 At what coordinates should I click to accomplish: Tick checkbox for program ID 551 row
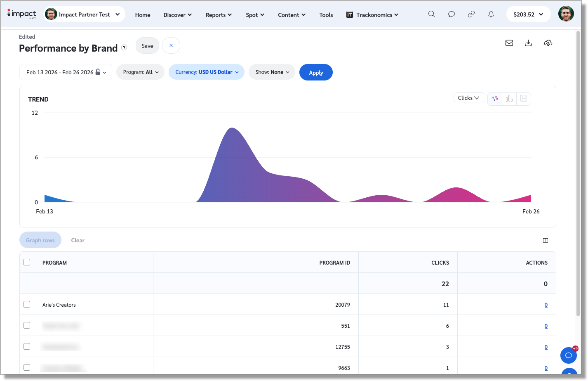pos(27,325)
